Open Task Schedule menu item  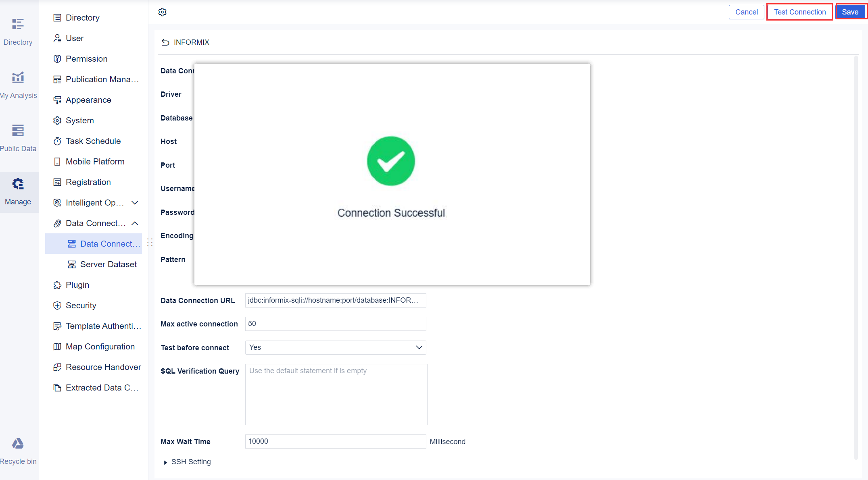[x=94, y=141]
